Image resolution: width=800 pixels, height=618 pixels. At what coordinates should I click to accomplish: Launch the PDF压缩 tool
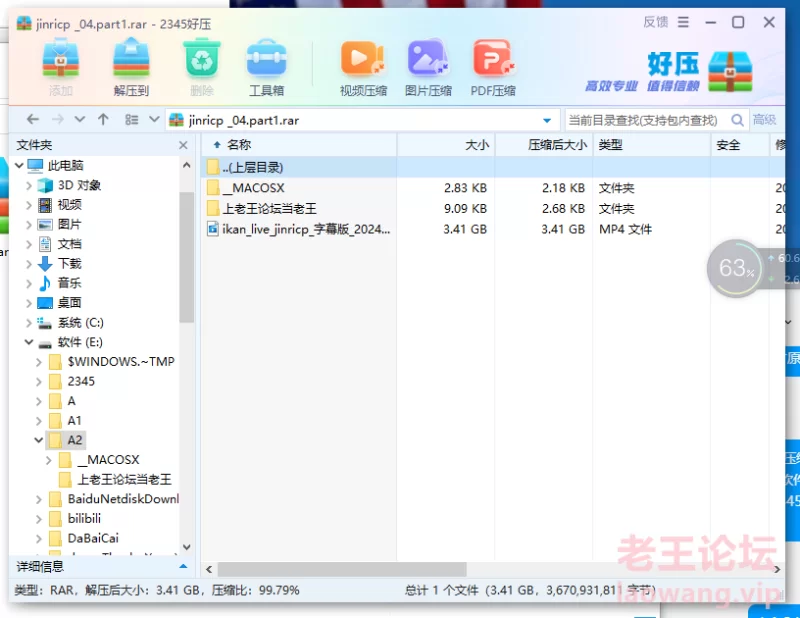click(492, 68)
